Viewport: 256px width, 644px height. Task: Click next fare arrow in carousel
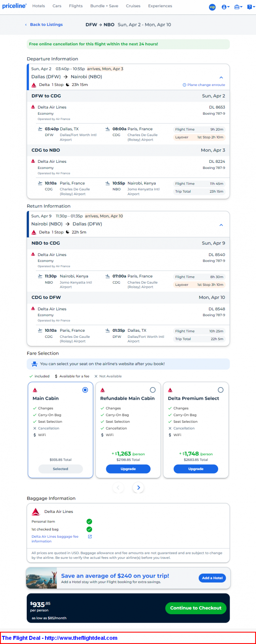138,488
